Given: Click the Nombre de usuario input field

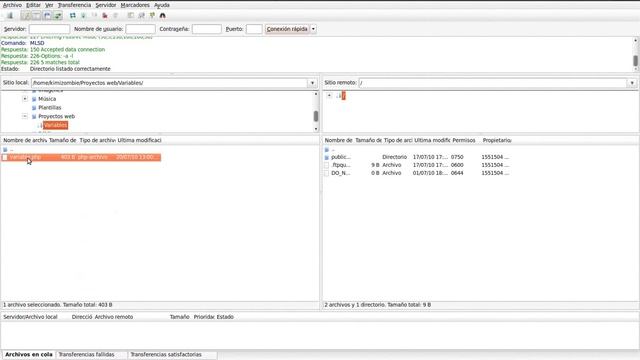Looking at the screenshot, I should [140, 29].
